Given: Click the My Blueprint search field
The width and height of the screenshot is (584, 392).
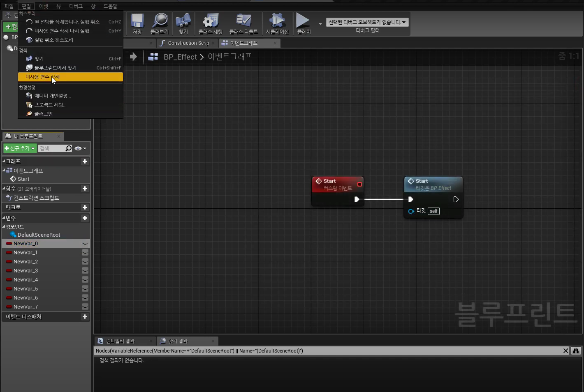Looking at the screenshot, I should tap(51, 148).
